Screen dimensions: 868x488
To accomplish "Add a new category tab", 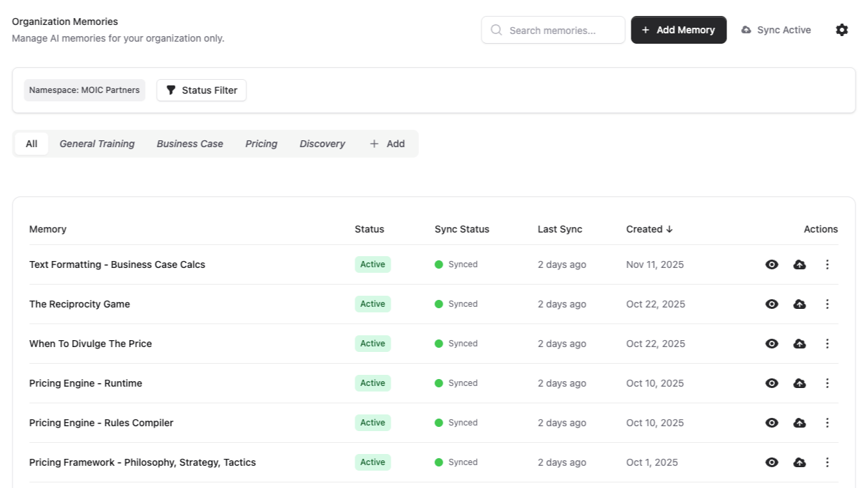I will [x=387, y=144].
